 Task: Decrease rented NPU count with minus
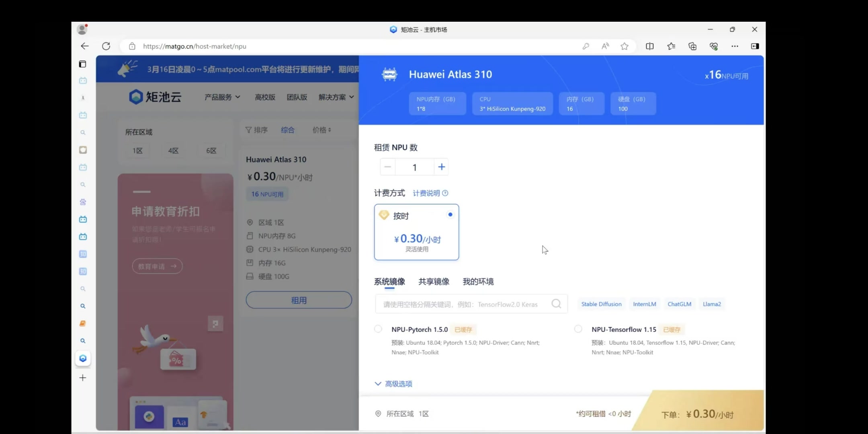point(387,167)
